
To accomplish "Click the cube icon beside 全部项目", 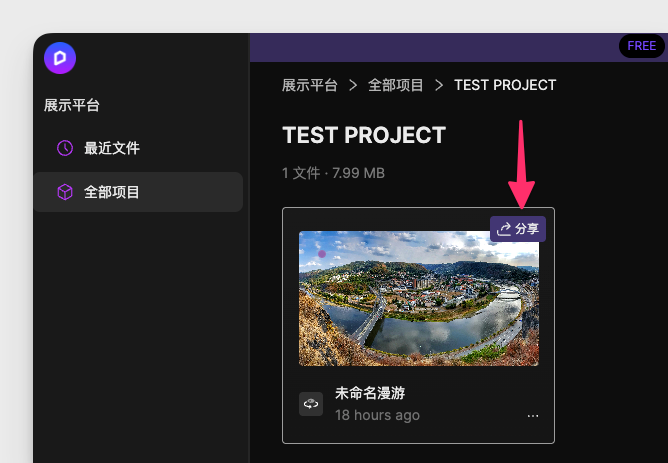I will [x=65, y=192].
